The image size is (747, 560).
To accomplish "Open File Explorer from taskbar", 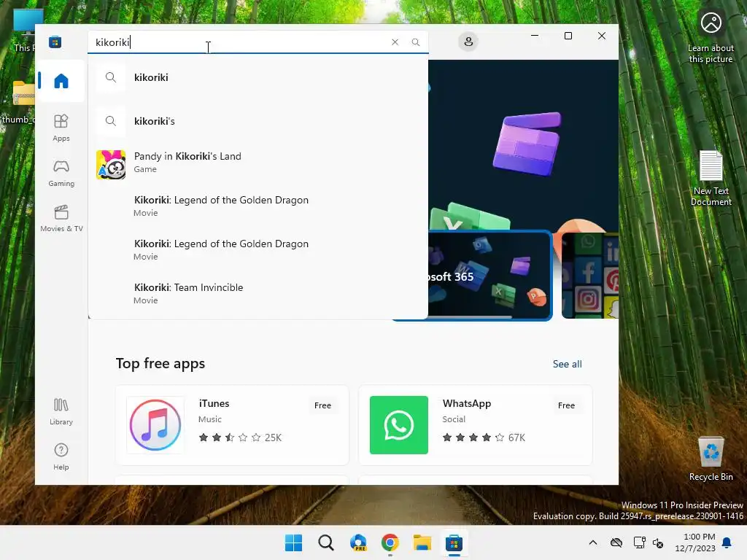I will [x=422, y=542].
